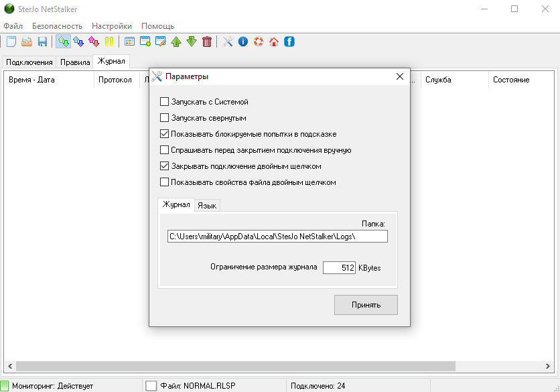Click the Папка: label
Image resolution: width=560 pixels, height=392 pixels.
tap(373, 224)
